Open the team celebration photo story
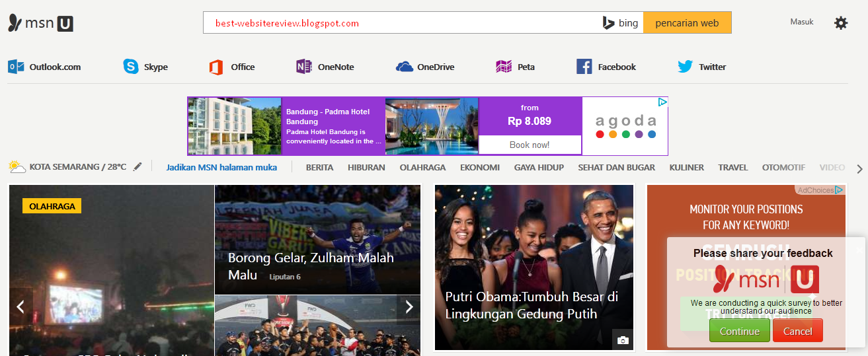Screen dimensions: 868x356 click(x=317, y=326)
